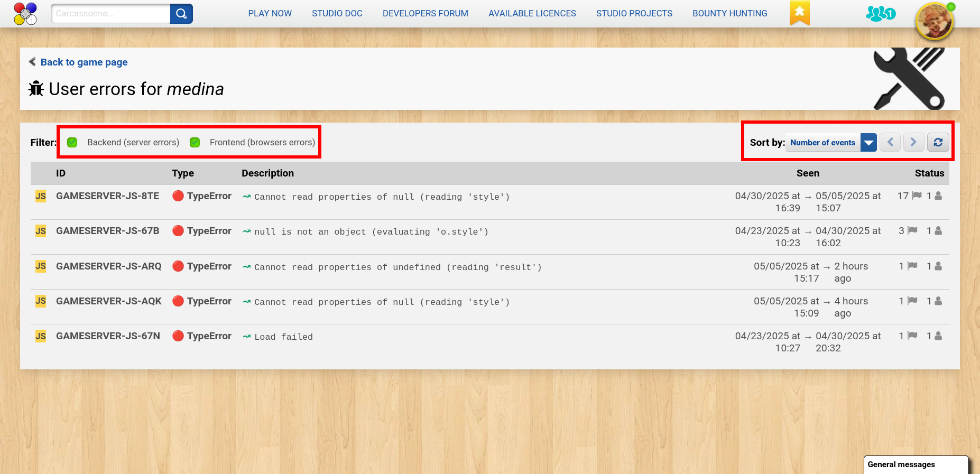Image resolution: width=980 pixels, height=474 pixels.
Task: Click the blue dropdown arrow beside Number of events
Action: tap(868, 143)
